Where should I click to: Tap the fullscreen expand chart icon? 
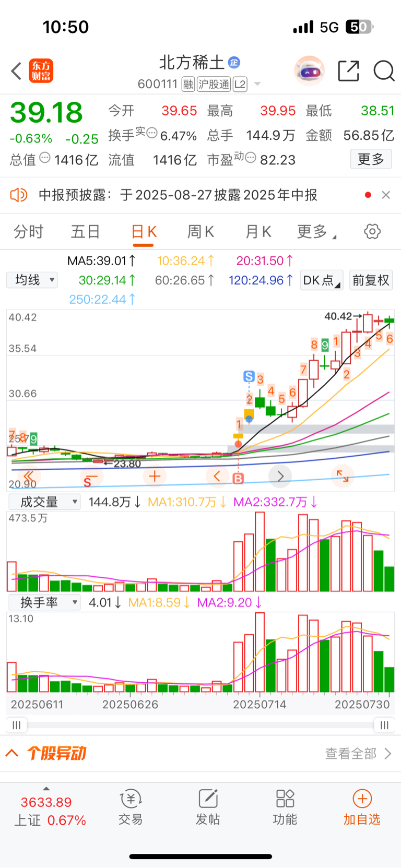(343, 476)
